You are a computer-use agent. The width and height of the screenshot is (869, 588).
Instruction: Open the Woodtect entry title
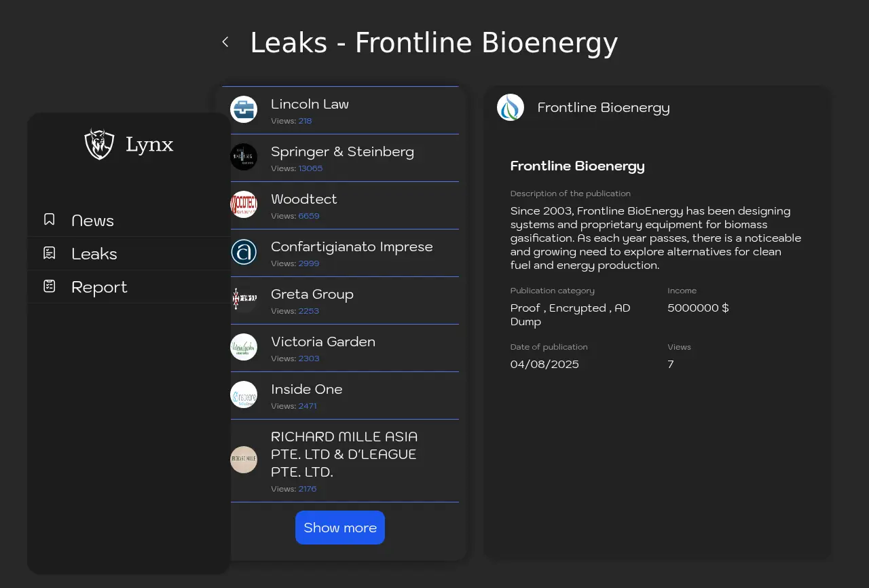pyautogui.click(x=303, y=199)
